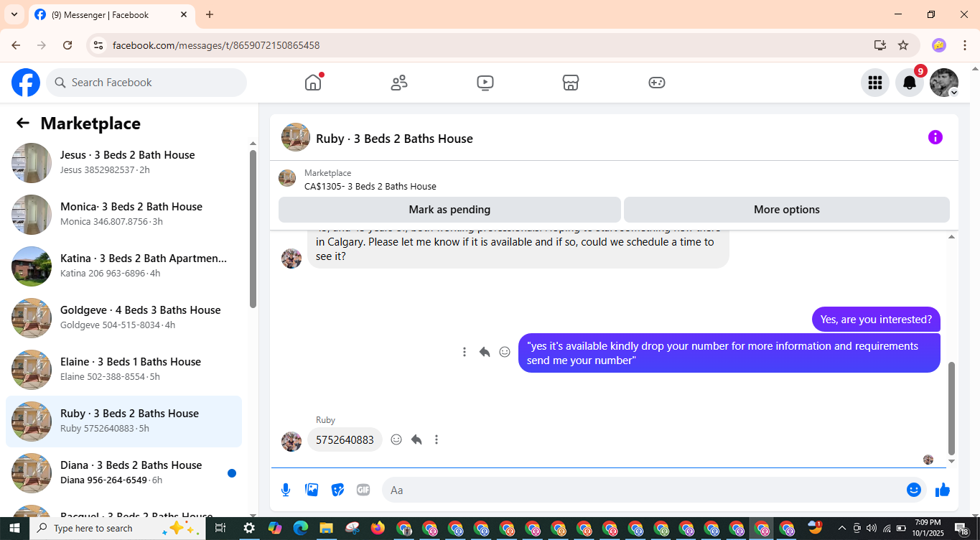Image resolution: width=980 pixels, height=540 pixels.
Task: Open Monica · 3 Beds 2 Bath House conversation
Action: tap(123, 215)
